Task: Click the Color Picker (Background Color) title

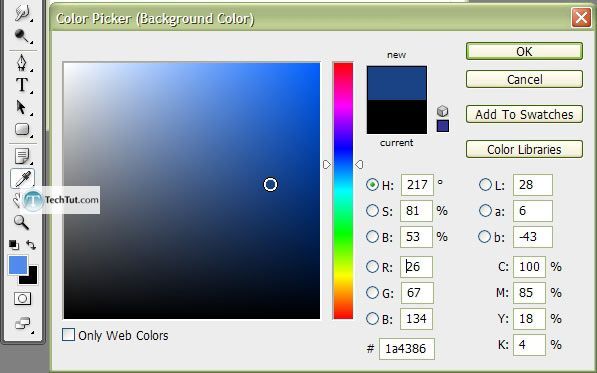Action: 155,18
